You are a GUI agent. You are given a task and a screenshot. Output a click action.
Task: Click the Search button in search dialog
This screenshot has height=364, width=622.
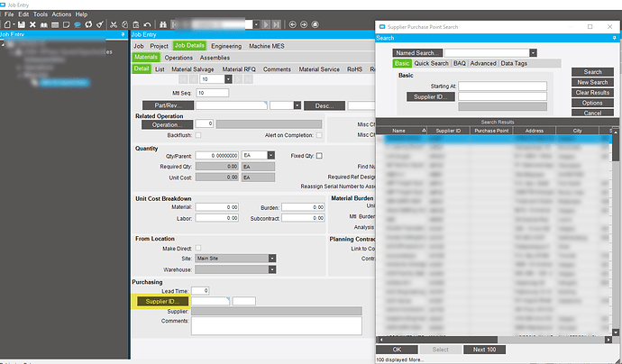(x=592, y=72)
